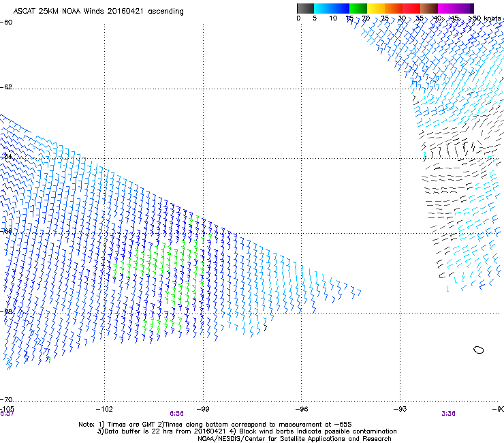The width and height of the screenshot is (504, 443).
Task: Click longitude label '-102'
Action: (x=104, y=409)
